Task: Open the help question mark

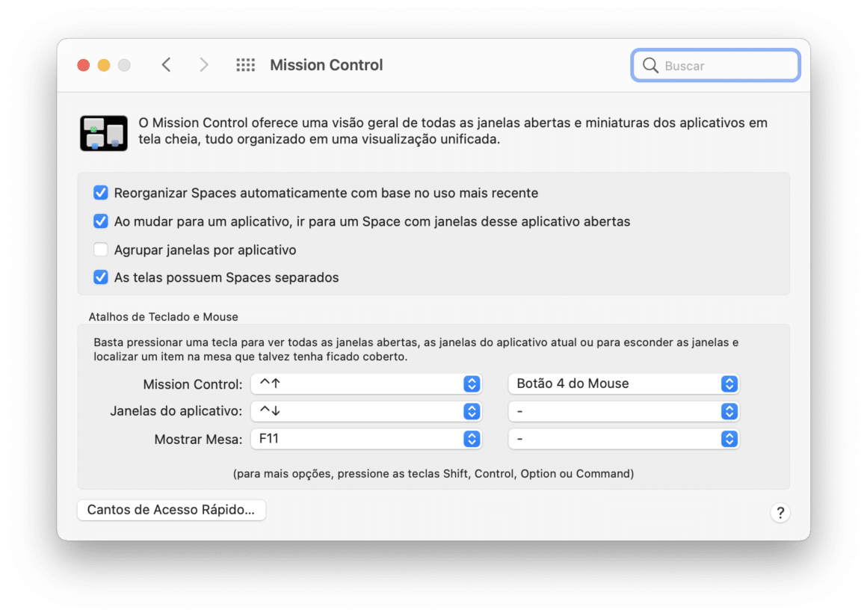Action: point(780,513)
